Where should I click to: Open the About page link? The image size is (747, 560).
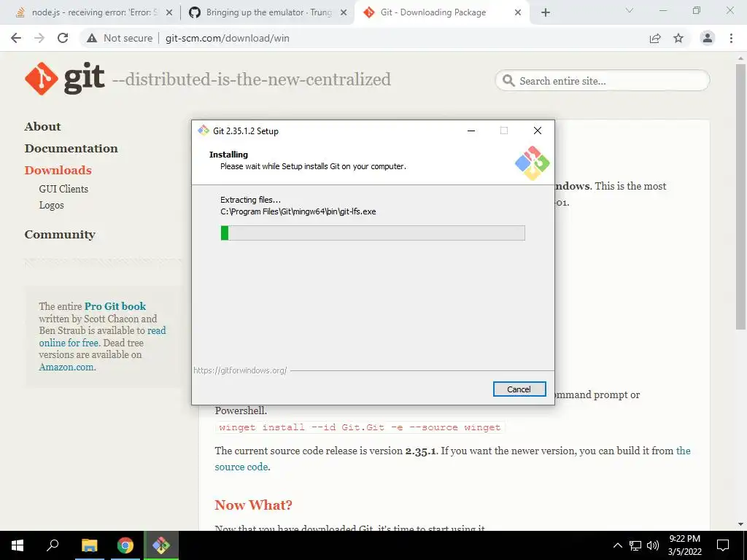coord(42,127)
